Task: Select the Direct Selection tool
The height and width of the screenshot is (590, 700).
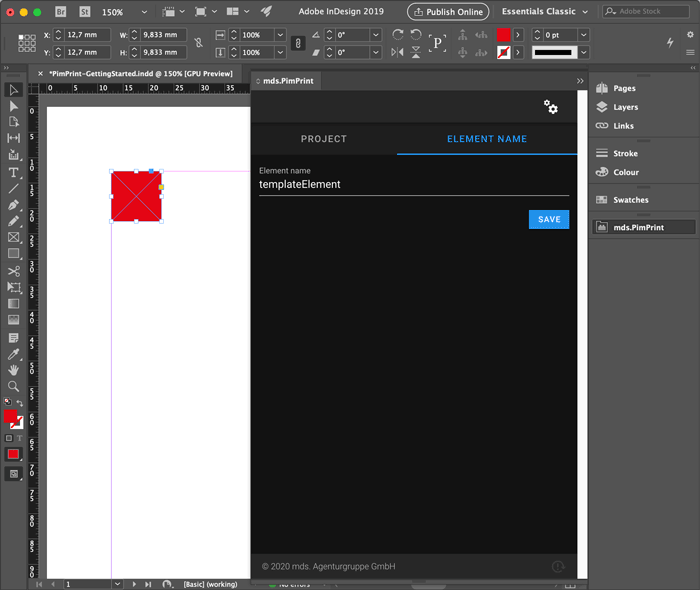Action: pos(13,106)
